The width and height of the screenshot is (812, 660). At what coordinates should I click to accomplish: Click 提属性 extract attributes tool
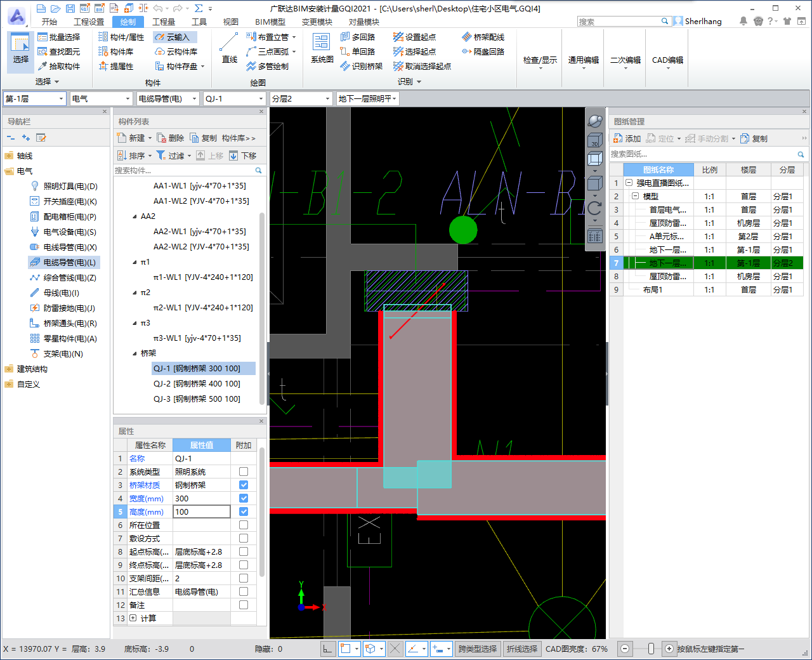[x=116, y=66]
